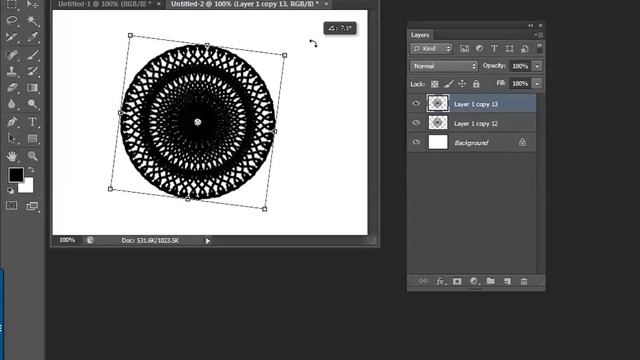640x360 pixels.
Task: Select the Horizontal Type tool
Action: pyautogui.click(x=33, y=122)
